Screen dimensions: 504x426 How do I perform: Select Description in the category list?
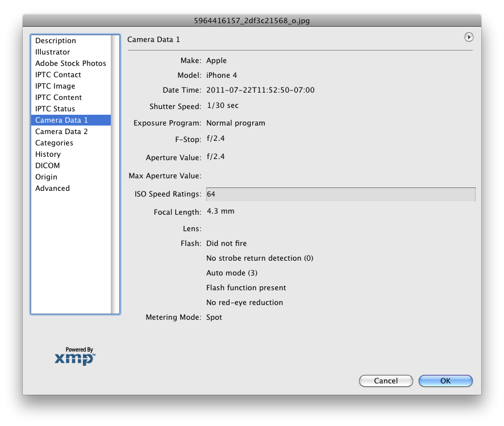click(x=71, y=40)
